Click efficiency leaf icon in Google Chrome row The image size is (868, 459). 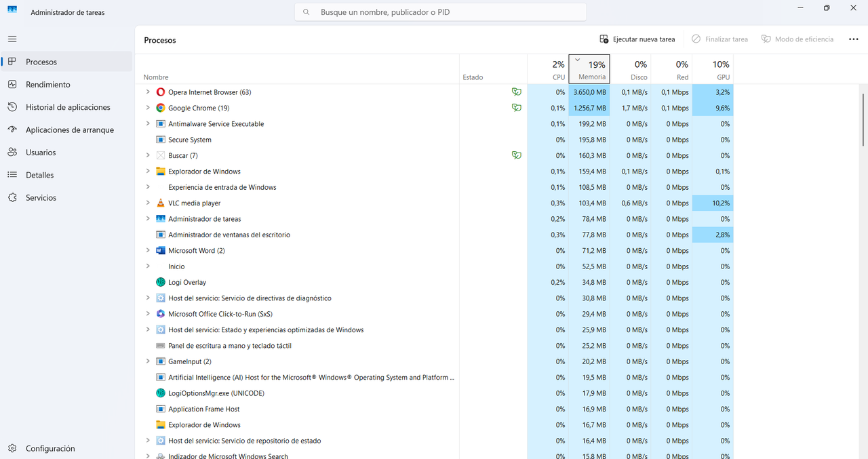coord(517,108)
